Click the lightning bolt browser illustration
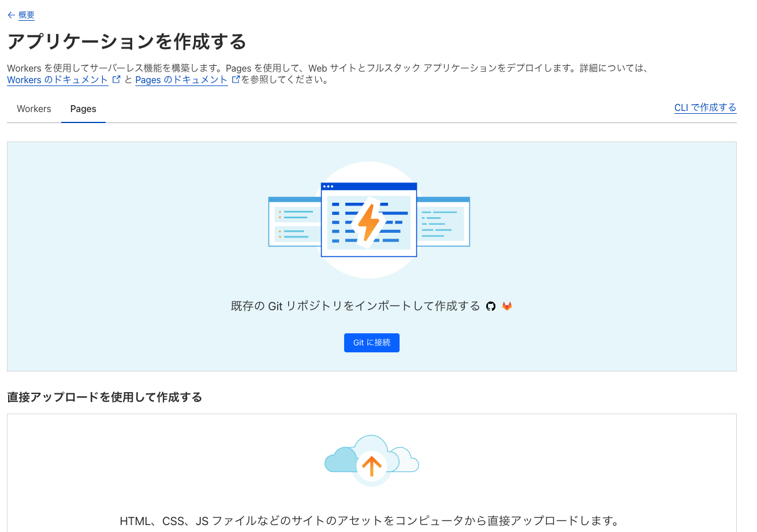Viewport: 757px width, 532px height. [369, 220]
